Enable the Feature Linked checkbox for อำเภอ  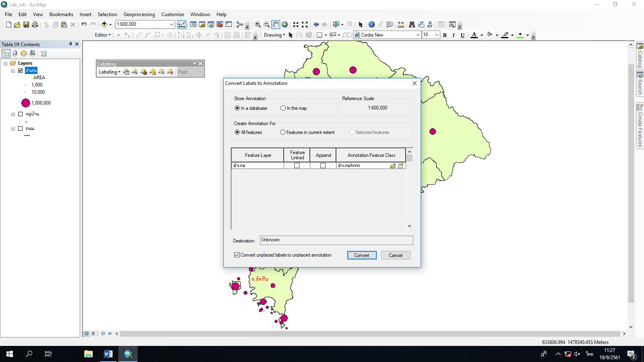pos(297,165)
